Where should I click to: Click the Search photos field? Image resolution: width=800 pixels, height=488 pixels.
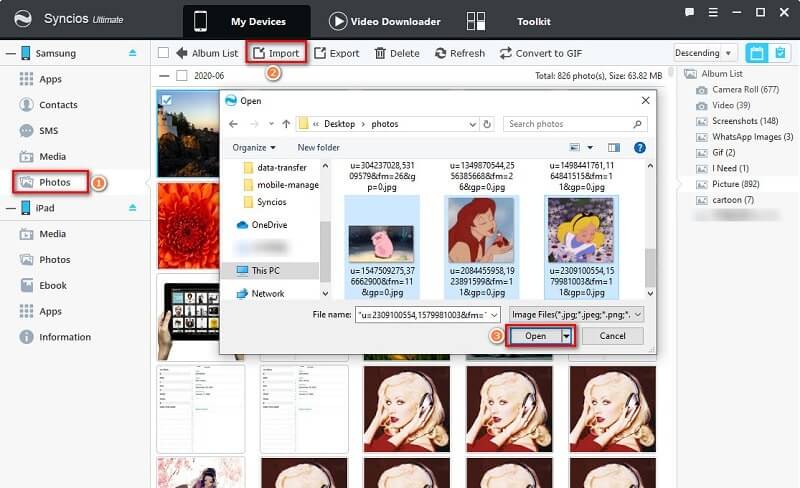575,124
